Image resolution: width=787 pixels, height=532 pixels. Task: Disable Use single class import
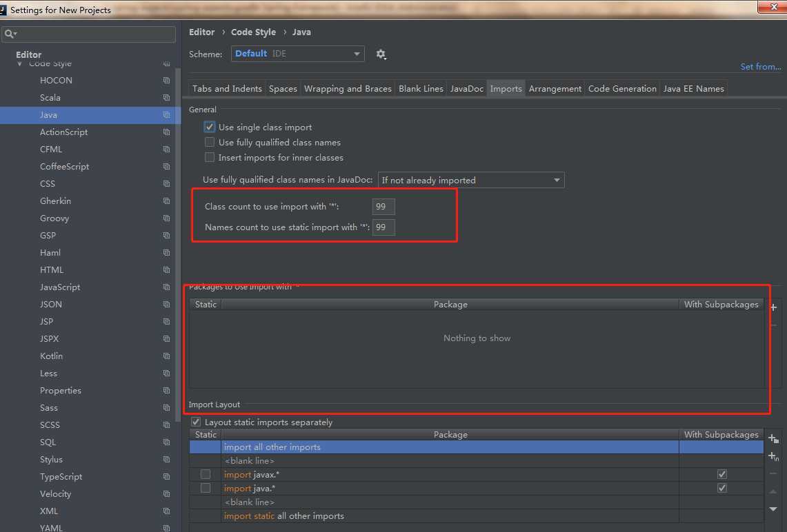coord(210,127)
